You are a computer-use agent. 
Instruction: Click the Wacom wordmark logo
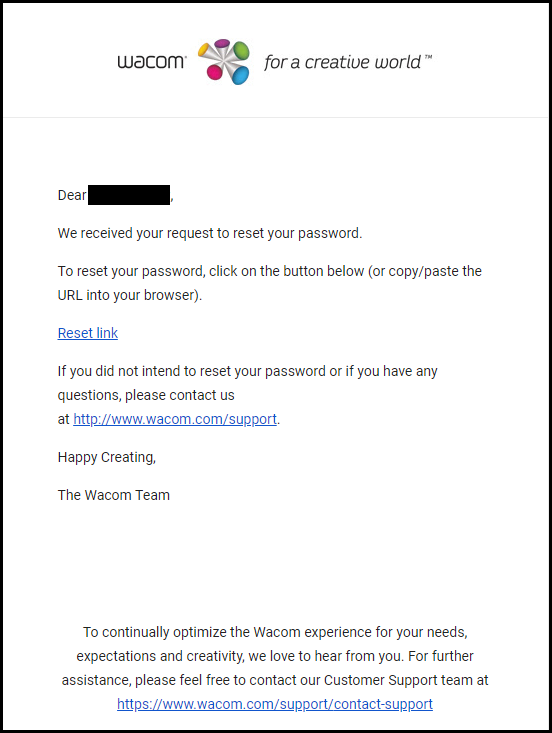coord(152,62)
